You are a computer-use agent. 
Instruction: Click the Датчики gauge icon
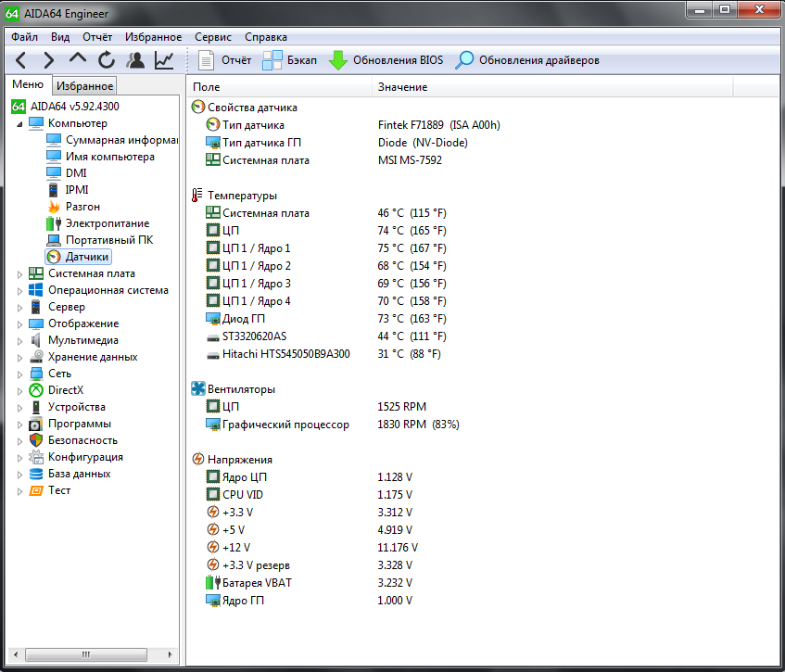click(54, 257)
